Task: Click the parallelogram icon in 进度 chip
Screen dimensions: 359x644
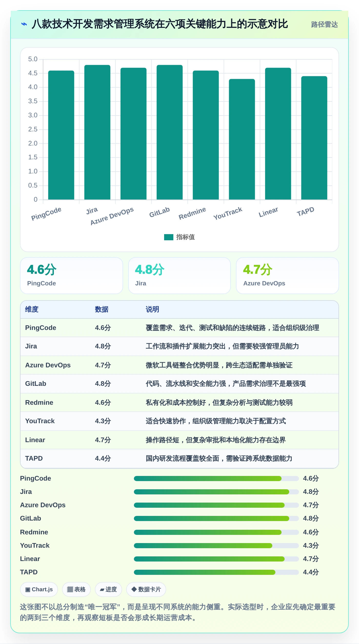Action: [102, 590]
